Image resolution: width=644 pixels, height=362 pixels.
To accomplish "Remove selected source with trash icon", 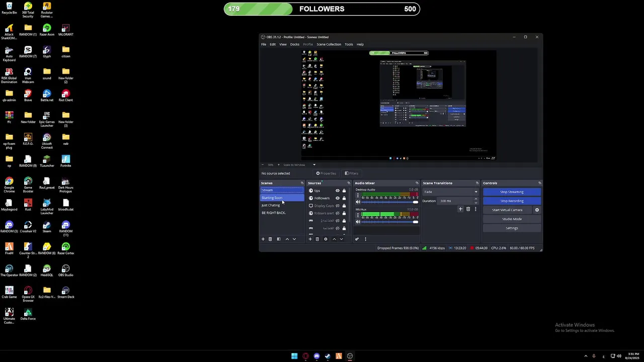I will pyautogui.click(x=317, y=239).
